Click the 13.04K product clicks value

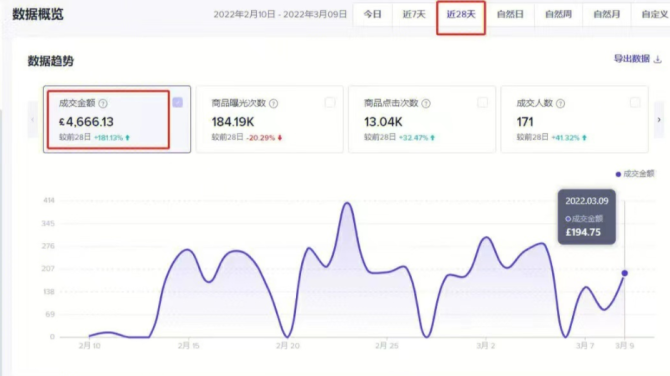coord(383,122)
